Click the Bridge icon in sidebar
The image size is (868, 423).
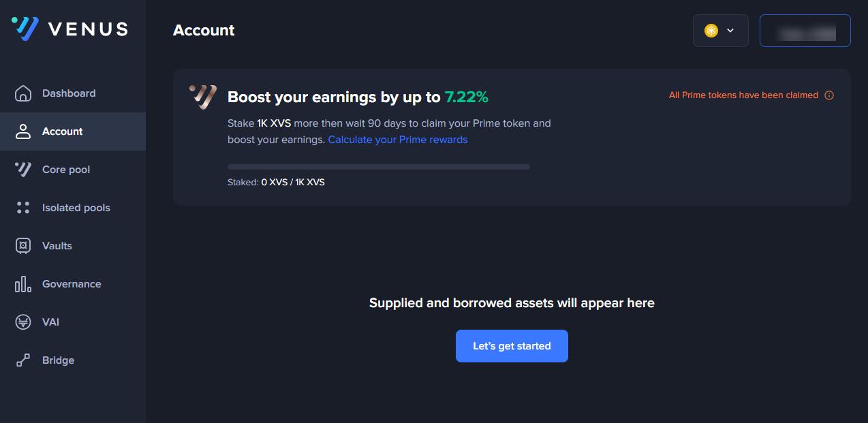[x=23, y=360]
